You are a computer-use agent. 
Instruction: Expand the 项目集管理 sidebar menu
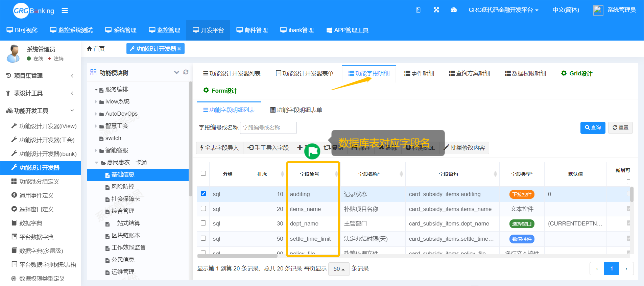coord(41,76)
